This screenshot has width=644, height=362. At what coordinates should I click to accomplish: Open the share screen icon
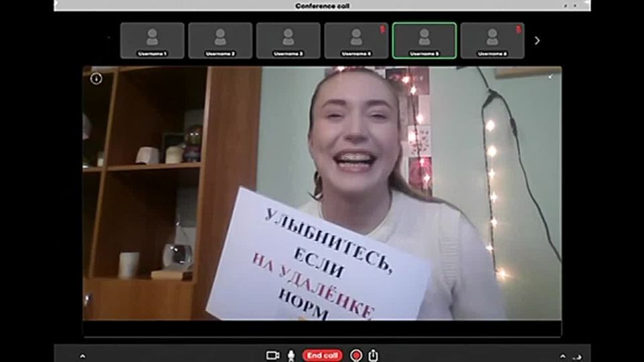point(374,355)
